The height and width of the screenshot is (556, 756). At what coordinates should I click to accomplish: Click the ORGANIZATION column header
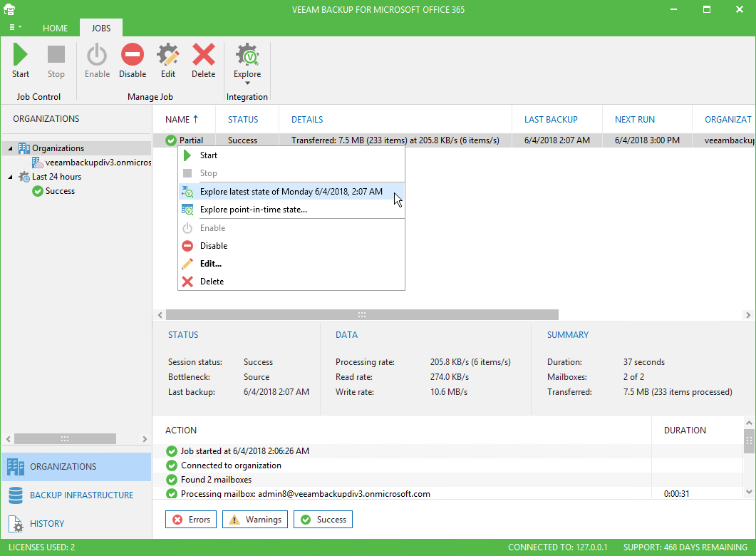pos(727,119)
